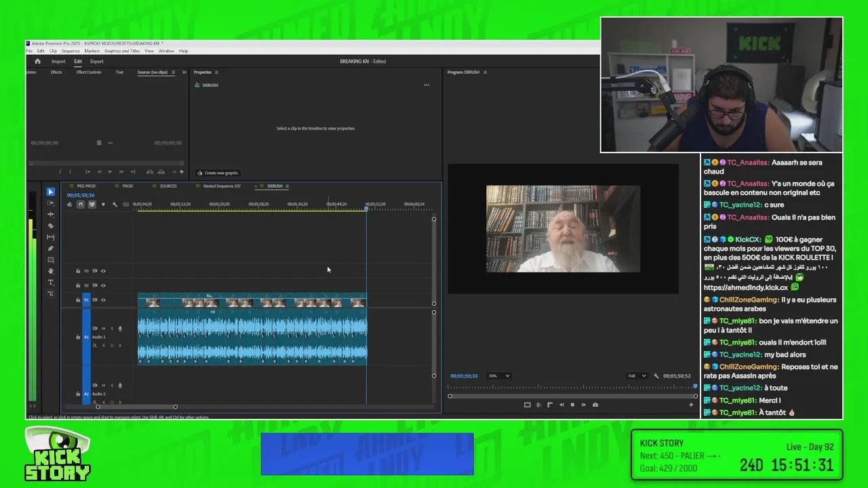868x488 pixels.
Task: Click Export Frame camera icon
Action: point(595,405)
